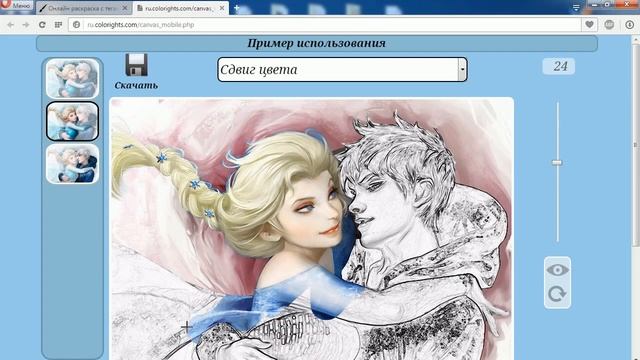Go back with the browser back arrow

tap(11, 25)
